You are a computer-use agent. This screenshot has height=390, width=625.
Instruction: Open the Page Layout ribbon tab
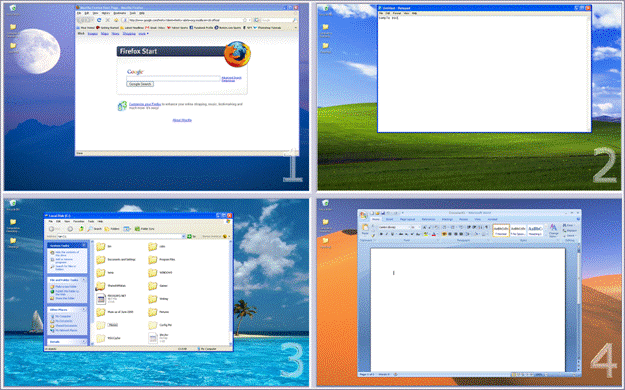[407, 219]
